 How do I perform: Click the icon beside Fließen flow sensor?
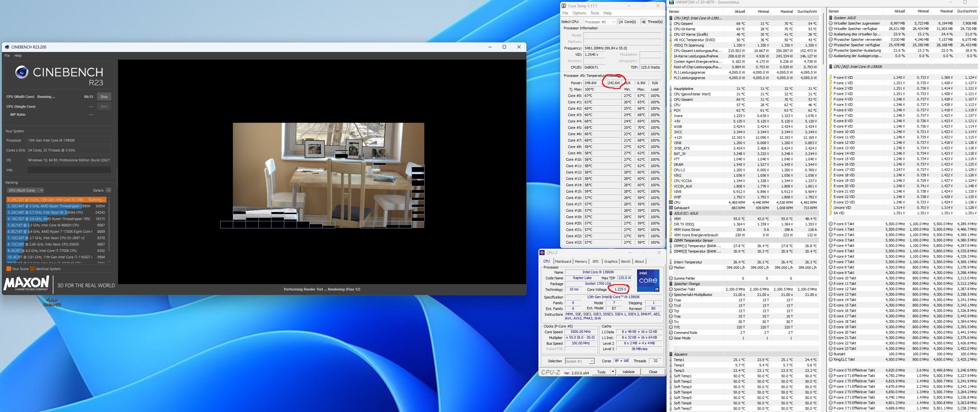pyautogui.click(x=671, y=268)
